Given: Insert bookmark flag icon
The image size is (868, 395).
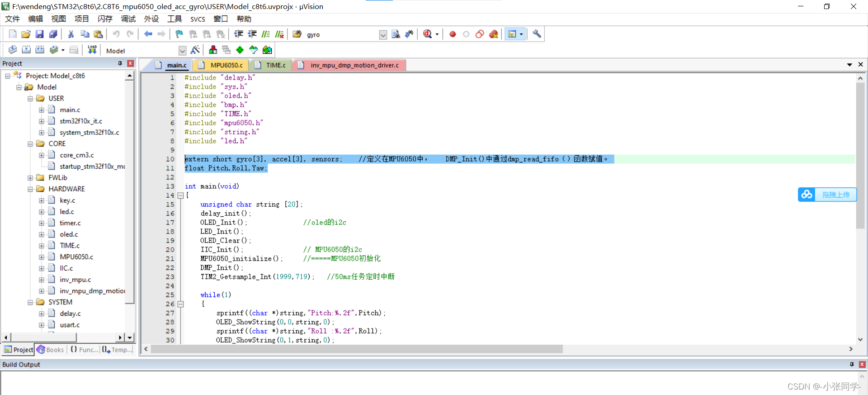Looking at the screenshot, I should [x=179, y=34].
